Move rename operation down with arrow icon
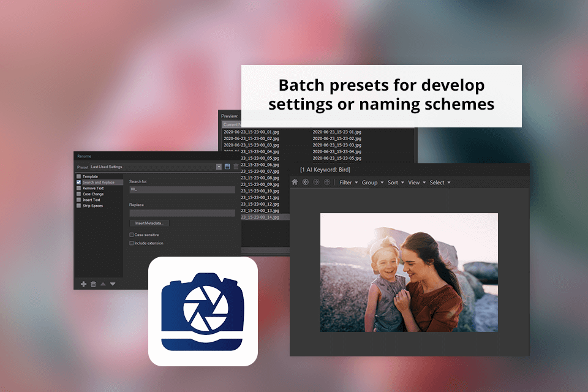The height and width of the screenshot is (392, 588). pyautogui.click(x=112, y=284)
